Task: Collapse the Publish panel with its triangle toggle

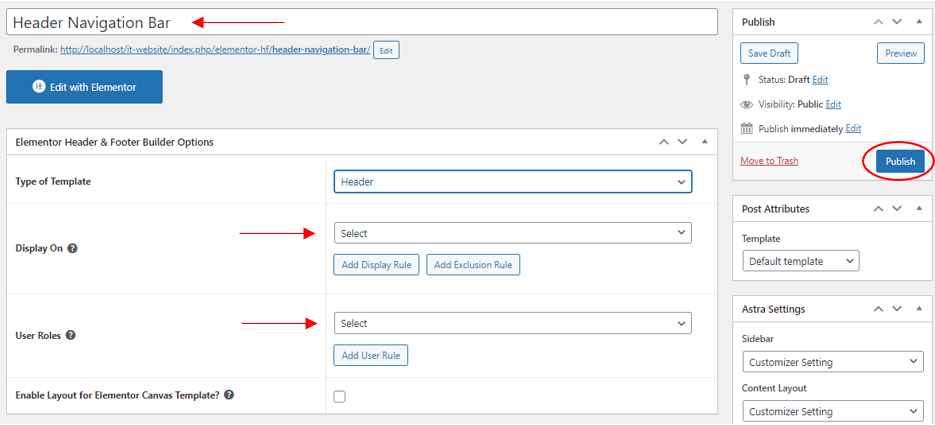Action: pos(919,22)
